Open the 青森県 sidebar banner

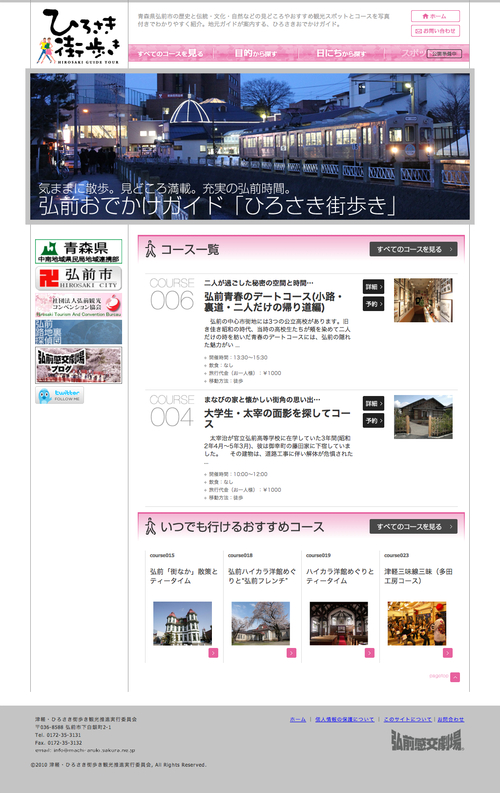tap(78, 251)
